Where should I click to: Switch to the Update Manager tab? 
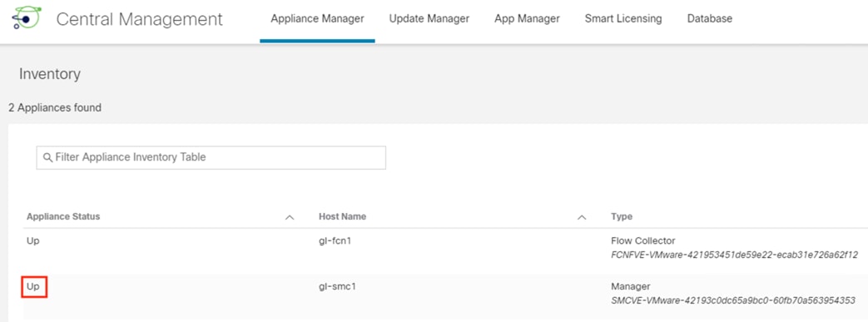(429, 19)
